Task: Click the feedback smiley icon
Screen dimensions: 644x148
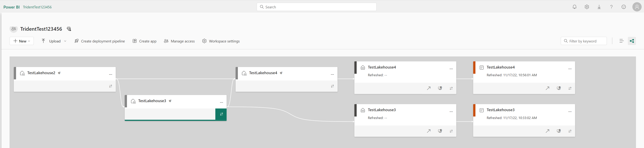Action: tap(624, 7)
